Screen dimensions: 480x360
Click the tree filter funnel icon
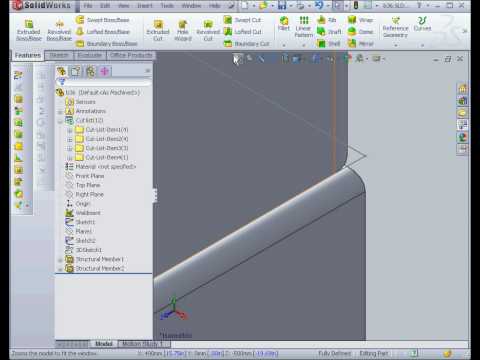tap(61, 82)
